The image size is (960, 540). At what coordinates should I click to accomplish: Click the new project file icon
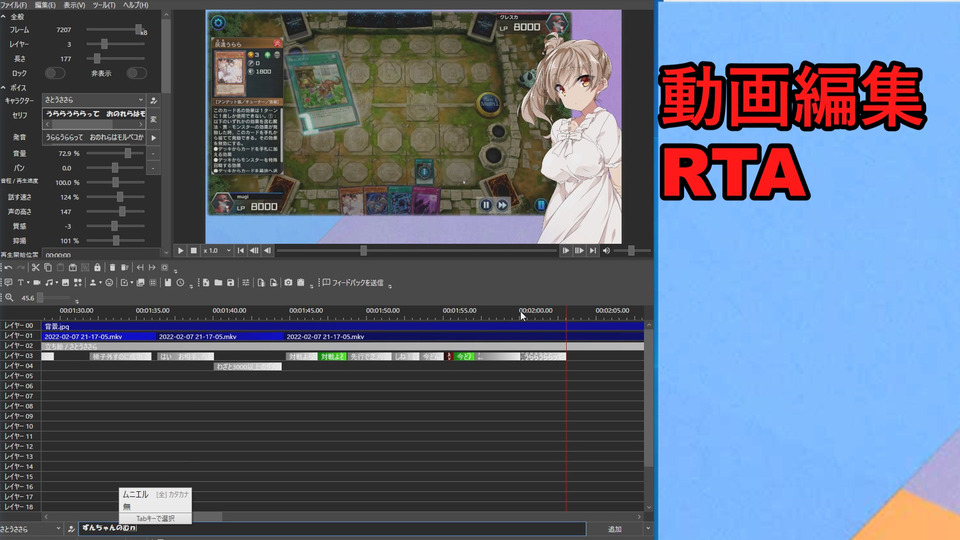[x=206, y=282]
